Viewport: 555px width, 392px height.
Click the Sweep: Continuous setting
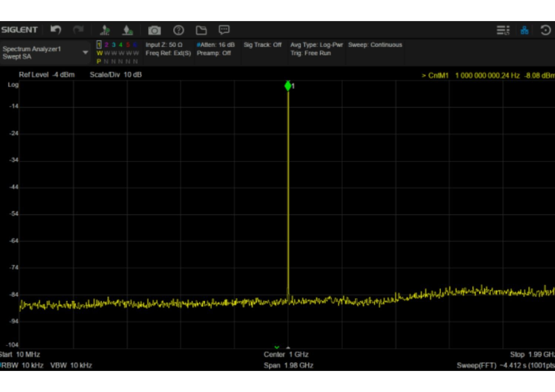click(x=375, y=45)
